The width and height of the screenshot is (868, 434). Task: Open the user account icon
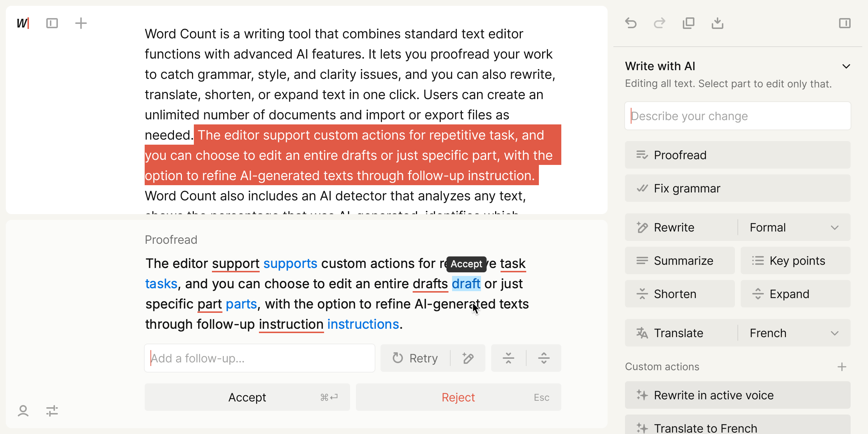coord(23,411)
